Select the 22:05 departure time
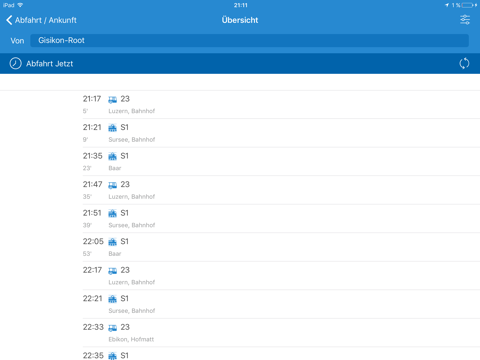 point(93,241)
